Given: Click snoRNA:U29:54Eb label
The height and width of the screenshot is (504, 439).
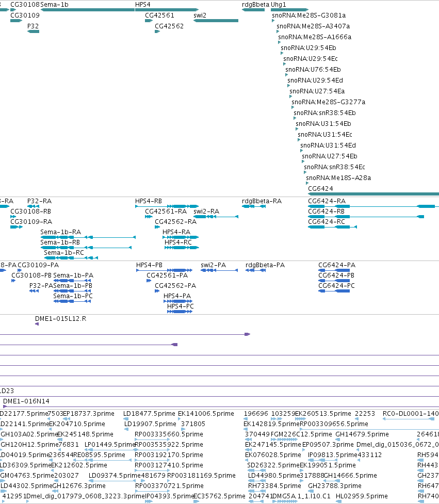Looking at the screenshot, I should (308, 48).
